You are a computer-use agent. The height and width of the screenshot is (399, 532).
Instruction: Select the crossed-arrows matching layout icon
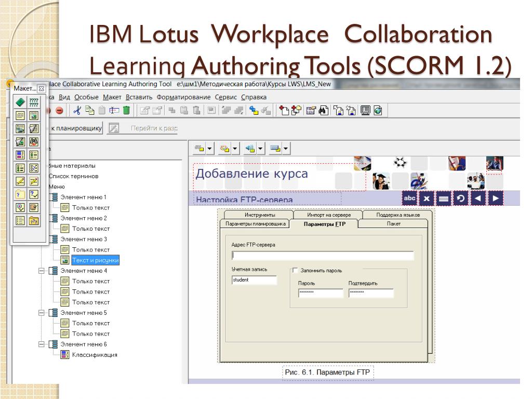pyautogui.click(x=34, y=168)
